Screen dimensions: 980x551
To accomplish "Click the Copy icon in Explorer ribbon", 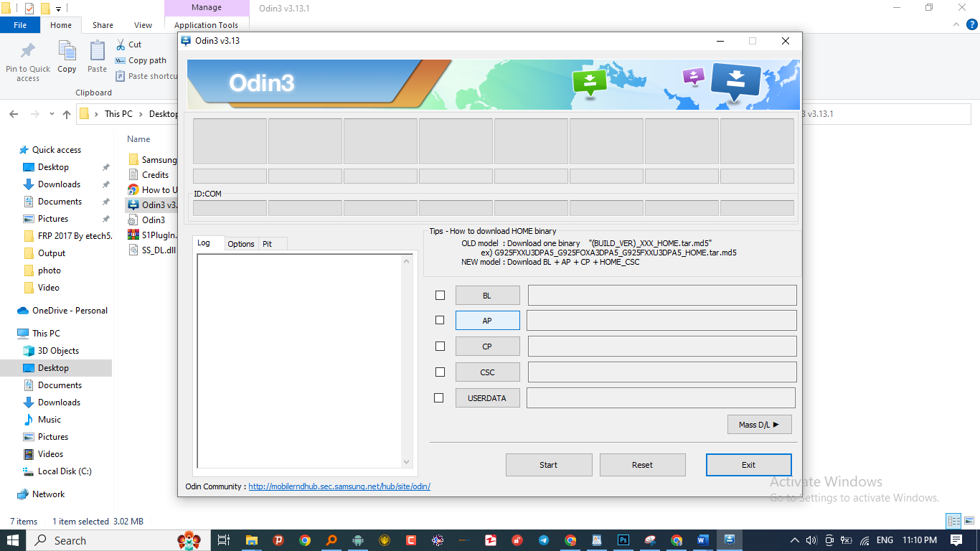I will point(67,51).
